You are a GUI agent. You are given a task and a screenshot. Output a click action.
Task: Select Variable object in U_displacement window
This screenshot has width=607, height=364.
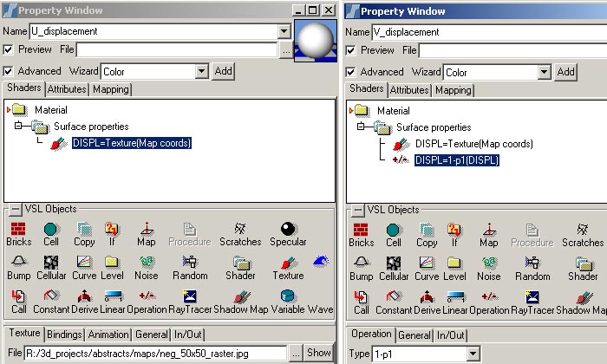pos(288,302)
